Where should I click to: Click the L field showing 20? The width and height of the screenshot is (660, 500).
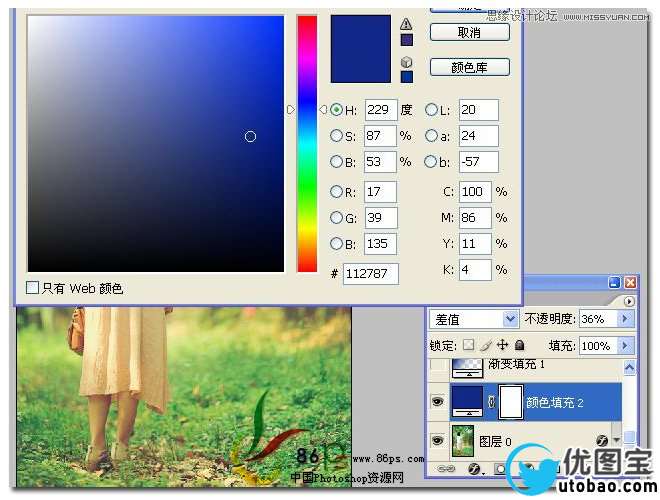479,110
